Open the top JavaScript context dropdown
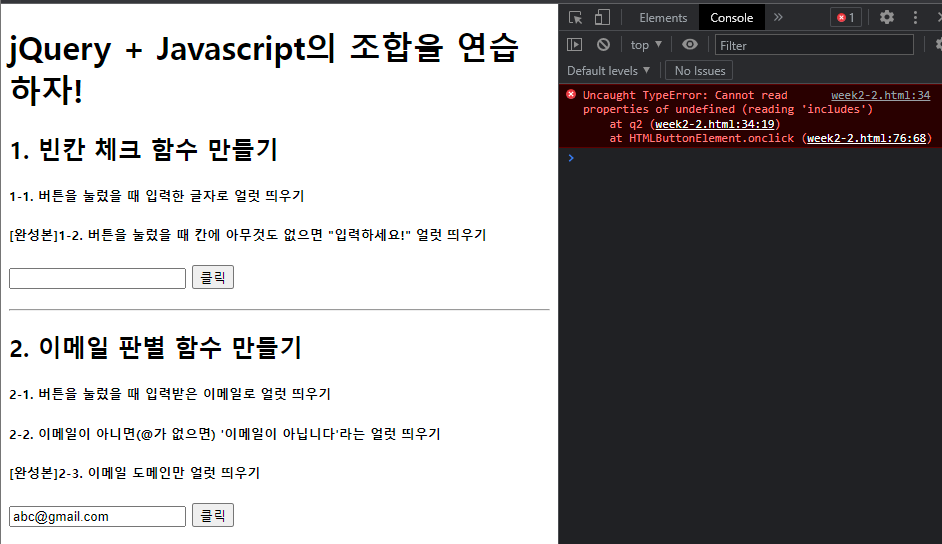Image resolution: width=942 pixels, height=544 pixels. (x=646, y=45)
